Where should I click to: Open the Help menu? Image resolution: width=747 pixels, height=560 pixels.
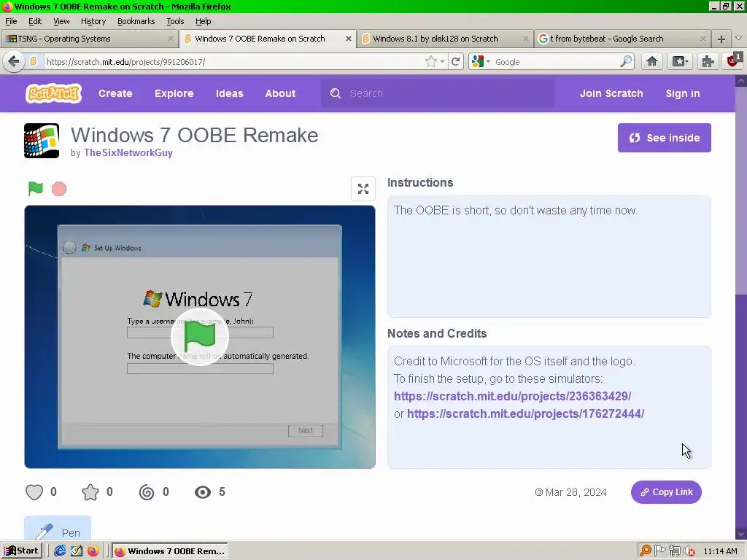[203, 21]
